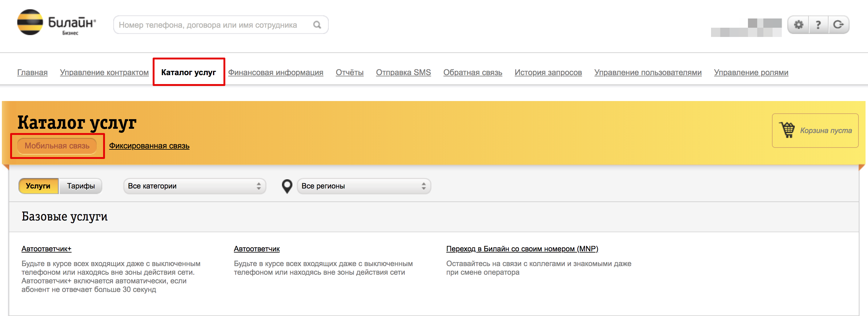The image size is (868, 316).
Task: Expand the Все категории dropdown
Action: (x=195, y=186)
